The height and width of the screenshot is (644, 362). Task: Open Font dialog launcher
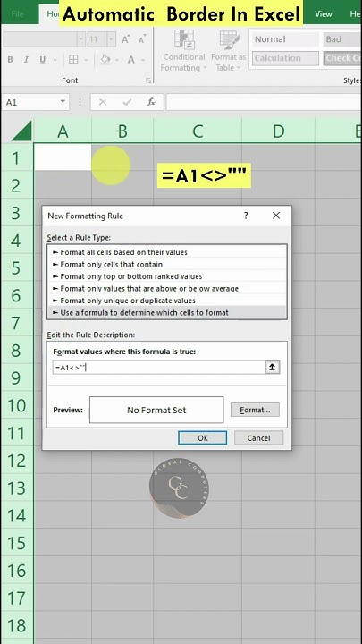(148, 80)
